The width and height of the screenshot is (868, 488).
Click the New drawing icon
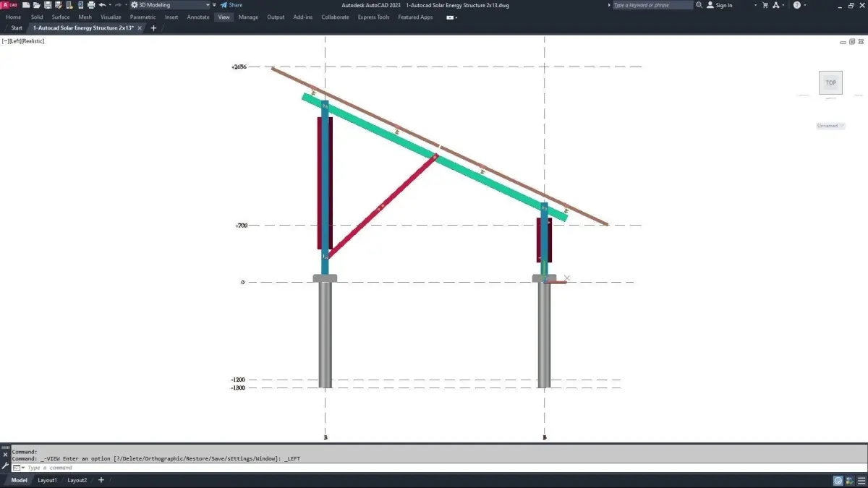coord(25,5)
